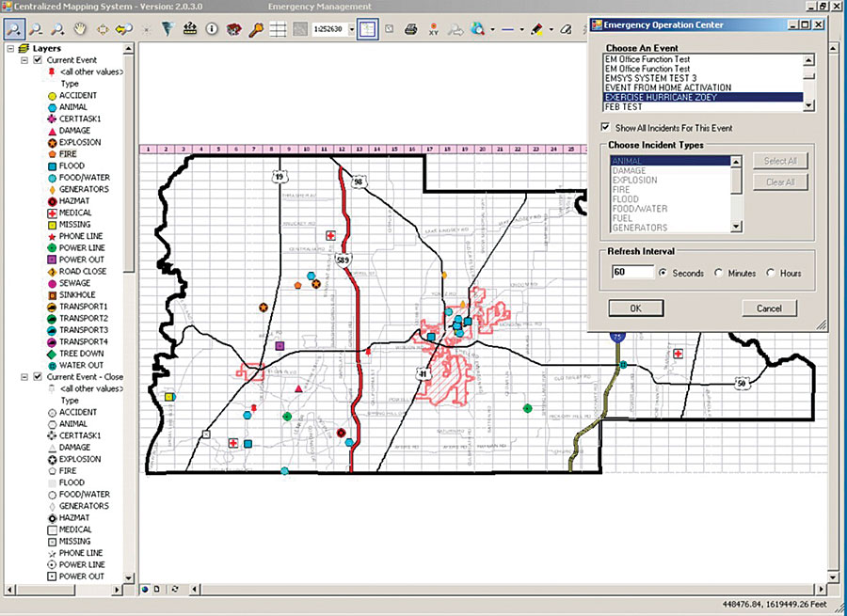Screen dimensions: 847x616
Task: Print the map with printer icon
Action: point(411,28)
